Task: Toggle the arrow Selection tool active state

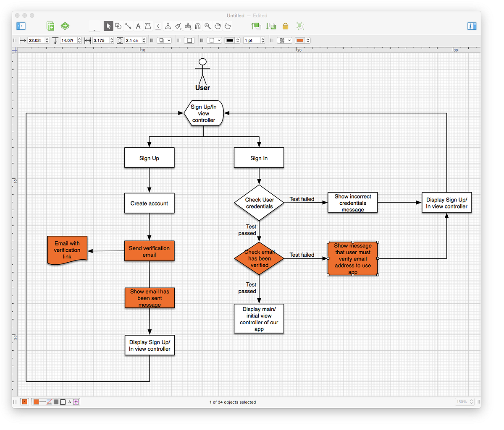Action: tap(108, 26)
